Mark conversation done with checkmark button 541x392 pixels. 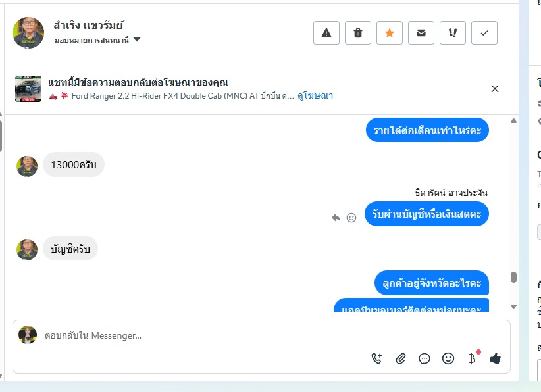pos(484,33)
